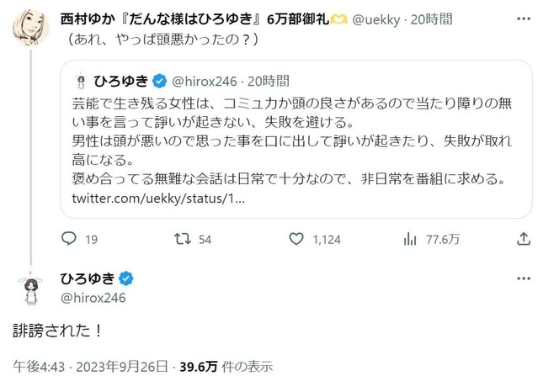Click the retweet arrows icon
The image size is (543, 392).
[x=178, y=240]
